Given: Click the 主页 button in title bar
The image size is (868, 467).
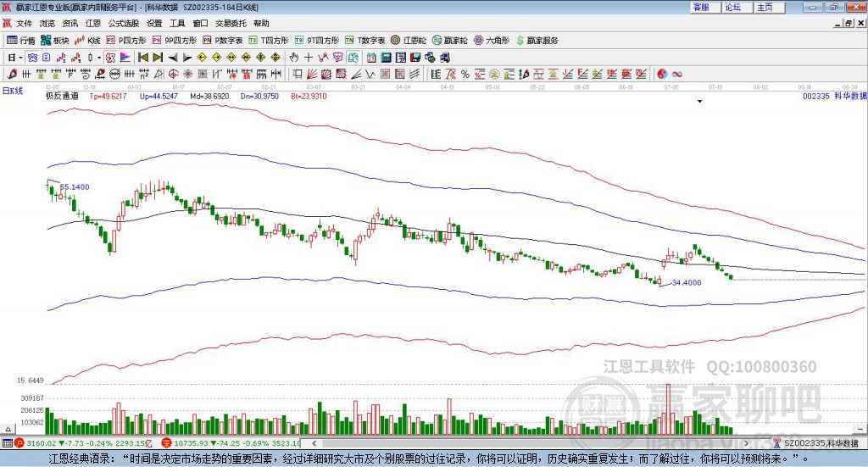Looking at the screenshot, I should pos(768,7).
